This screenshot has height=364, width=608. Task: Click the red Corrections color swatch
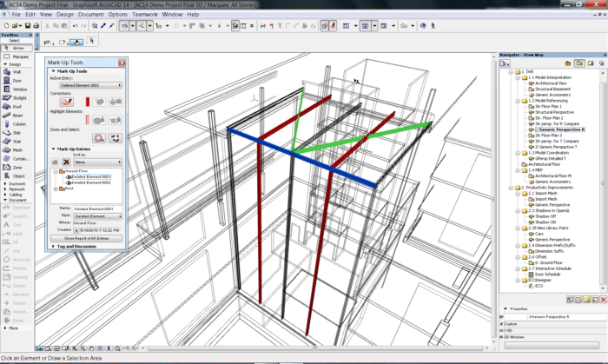(x=89, y=102)
